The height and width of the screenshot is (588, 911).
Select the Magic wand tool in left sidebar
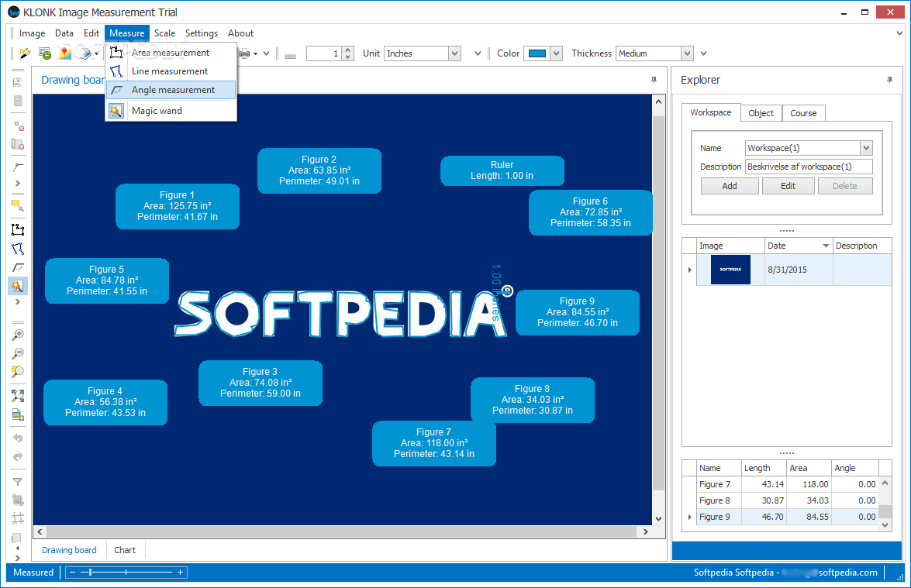17,286
